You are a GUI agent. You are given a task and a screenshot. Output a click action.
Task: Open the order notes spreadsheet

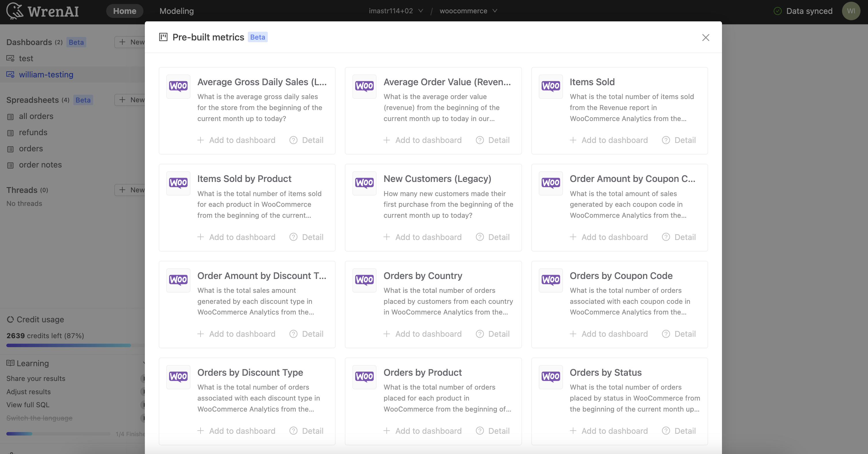coord(72,165)
